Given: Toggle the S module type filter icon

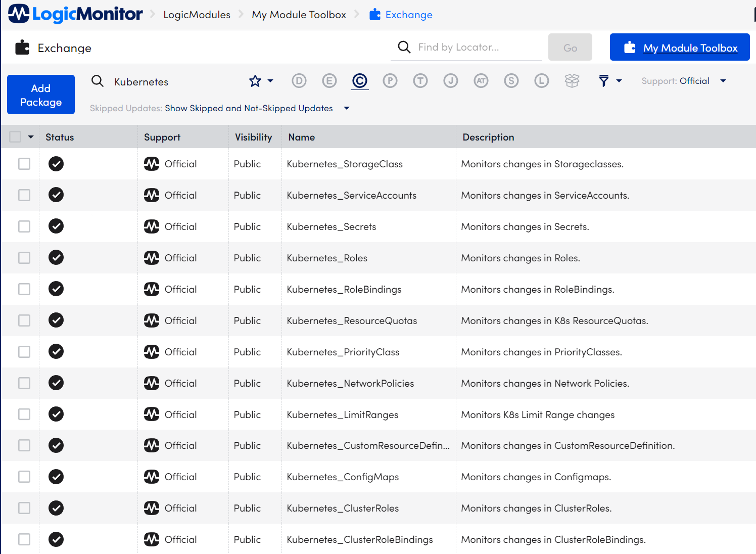Looking at the screenshot, I should pos(511,81).
